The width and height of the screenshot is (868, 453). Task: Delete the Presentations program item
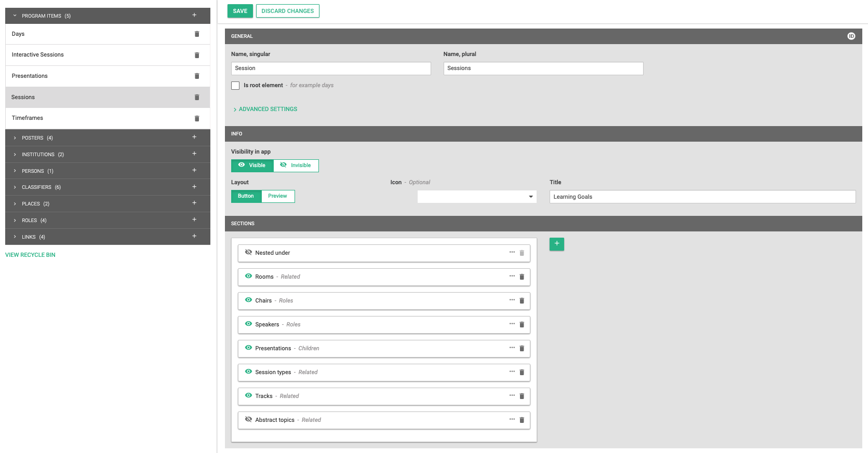tap(197, 76)
